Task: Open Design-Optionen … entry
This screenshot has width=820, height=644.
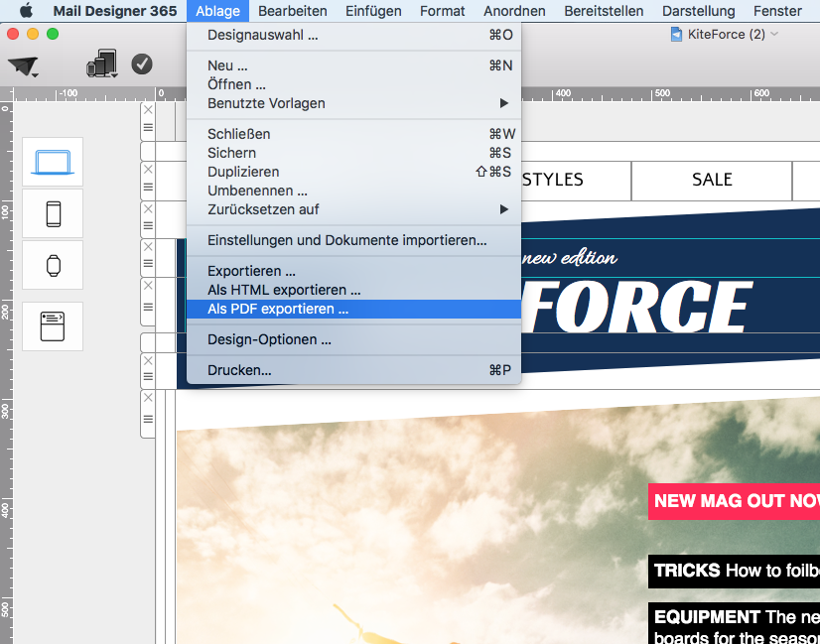Action: [x=354, y=339]
